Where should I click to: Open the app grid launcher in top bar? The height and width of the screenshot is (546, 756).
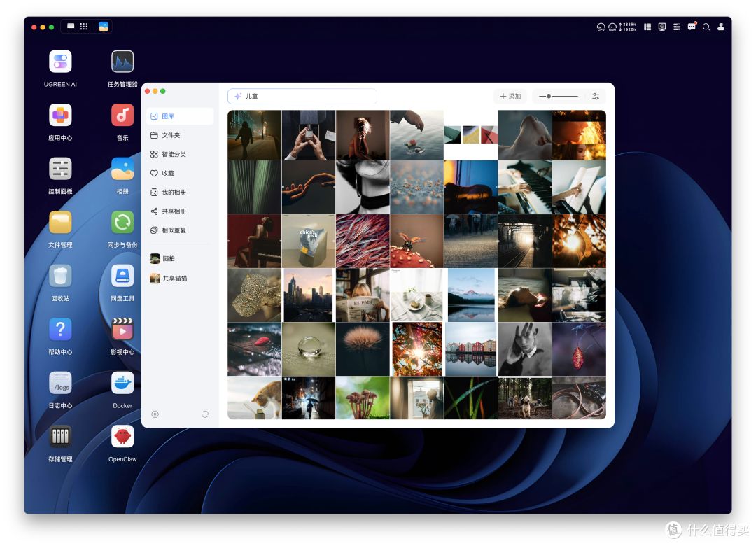[x=84, y=27]
